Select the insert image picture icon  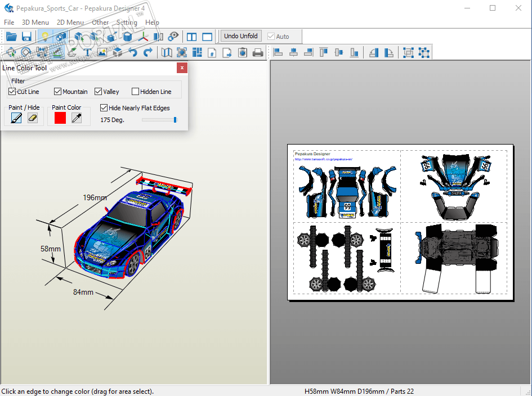point(102,52)
